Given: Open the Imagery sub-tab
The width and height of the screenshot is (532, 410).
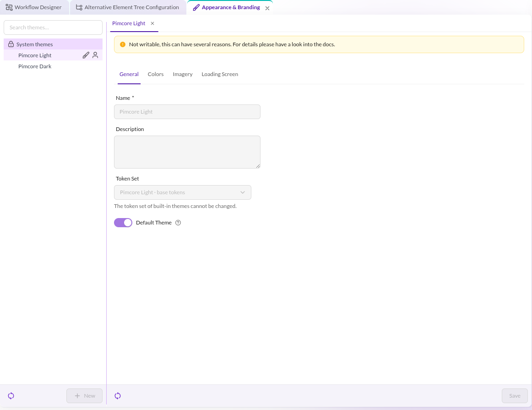Looking at the screenshot, I should click(x=183, y=74).
